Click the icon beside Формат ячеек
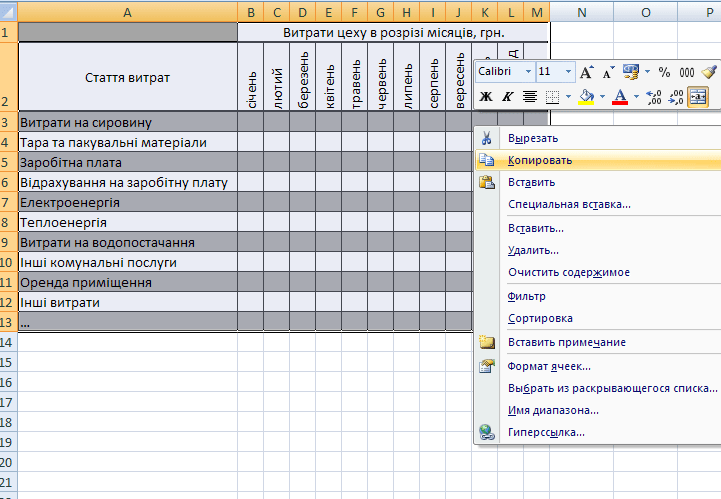Image resolution: width=721 pixels, height=499 pixels. click(x=486, y=366)
